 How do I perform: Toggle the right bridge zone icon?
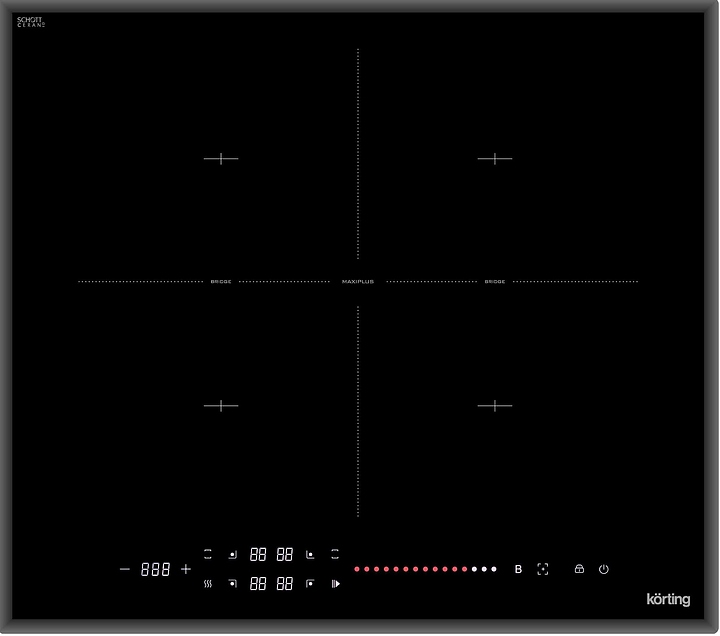(x=335, y=553)
